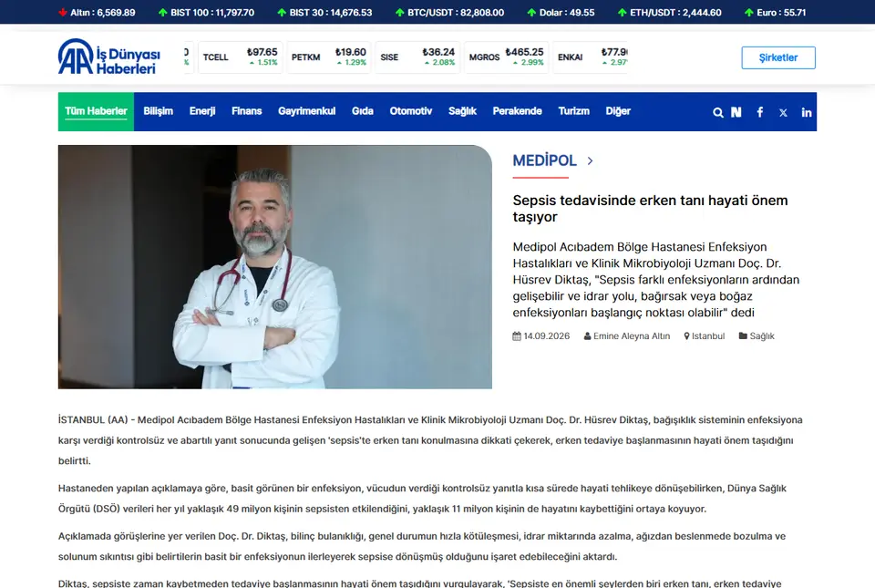Open the Gayrimenkul menu item

pyautogui.click(x=307, y=111)
